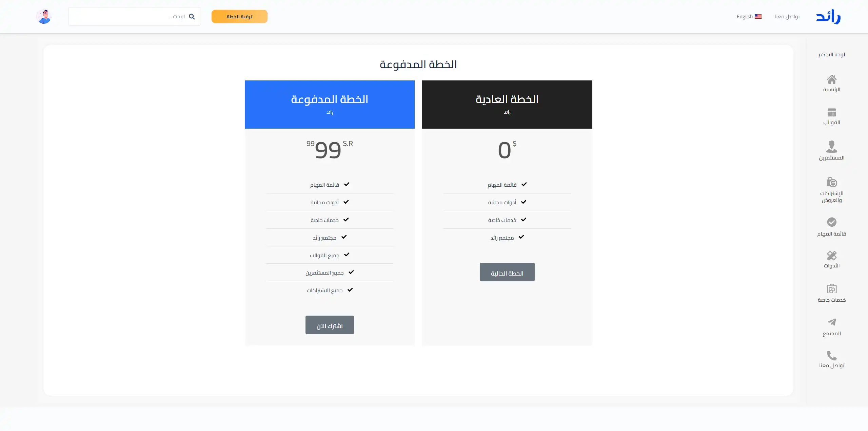The width and height of the screenshot is (868, 431).
Task: Select the investors (المستثمرين) icon
Action: tap(831, 147)
